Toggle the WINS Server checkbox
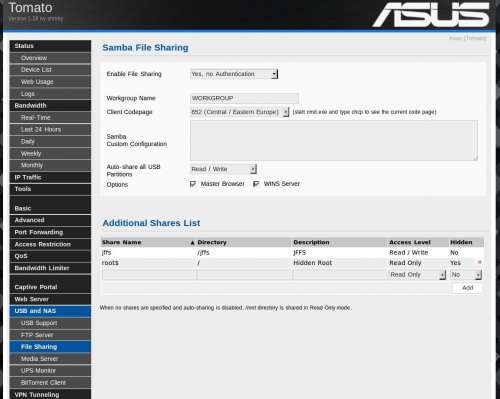The height and width of the screenshot is (399, 500). click(x=256, y=184)
